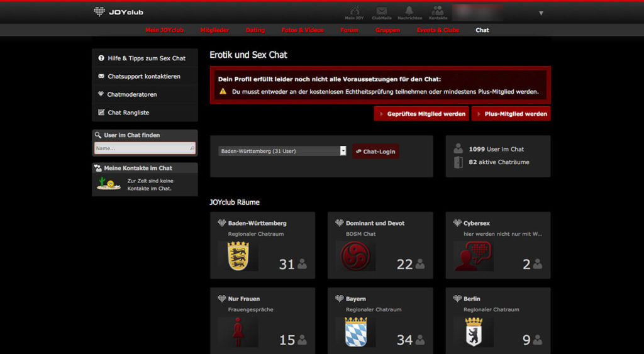Open the Gruppen menu
Screen dimensions: 644x354
pyautogui.click(x=387, y=30)
